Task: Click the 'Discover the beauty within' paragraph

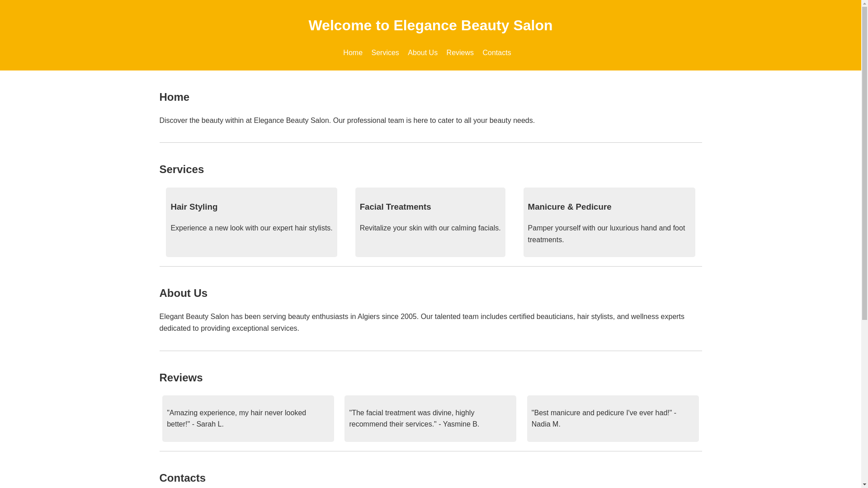Action: [x=347, y=121]
